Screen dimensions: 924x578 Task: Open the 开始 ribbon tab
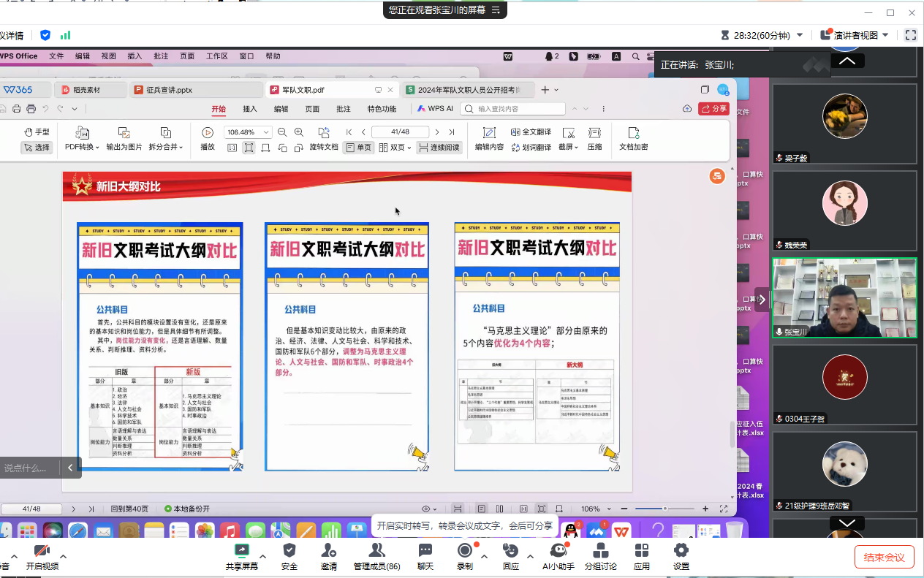point(219,109)
